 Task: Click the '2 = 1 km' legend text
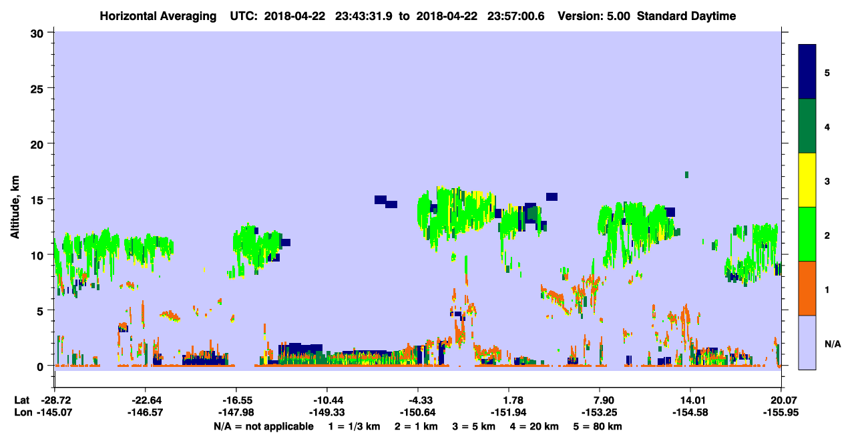click(417, 426)
